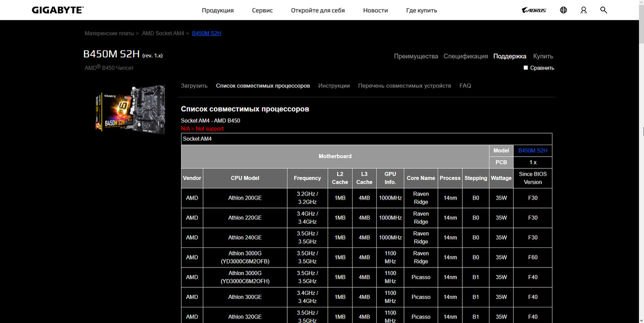
Task: Select the Athlon 240GE cell
Action: [245, 237]
